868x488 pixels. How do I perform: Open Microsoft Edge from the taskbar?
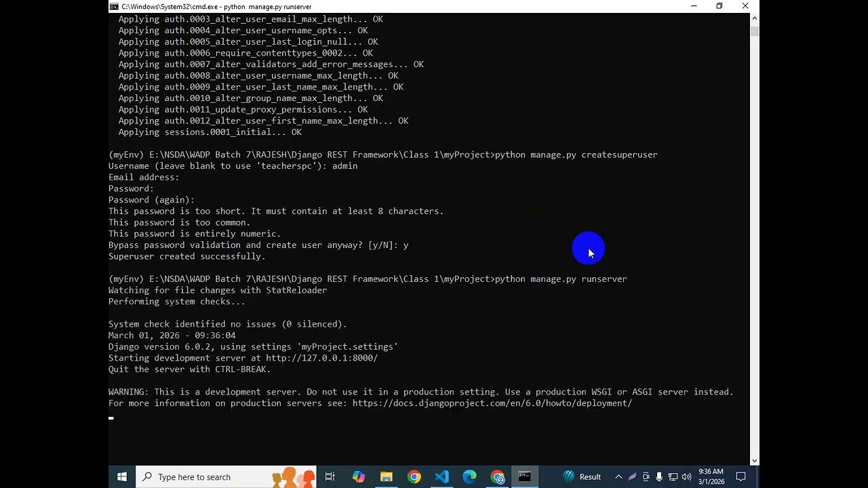pos(469,476)
